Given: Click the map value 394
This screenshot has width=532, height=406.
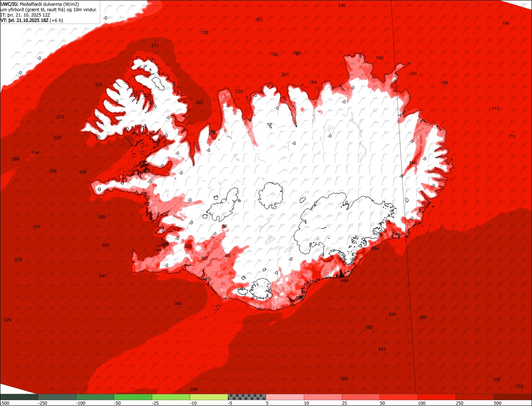Looking at the screenshot, I should click(x=375, y=249).
